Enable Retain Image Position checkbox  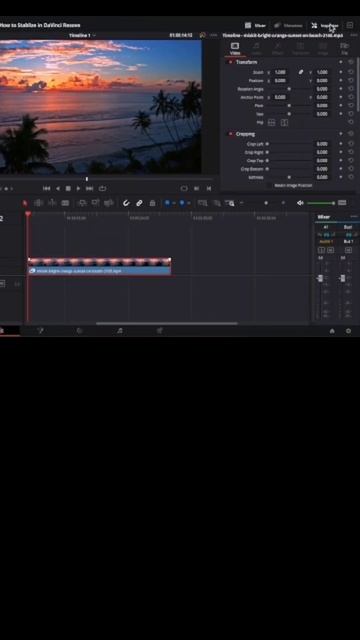point(269,185)
